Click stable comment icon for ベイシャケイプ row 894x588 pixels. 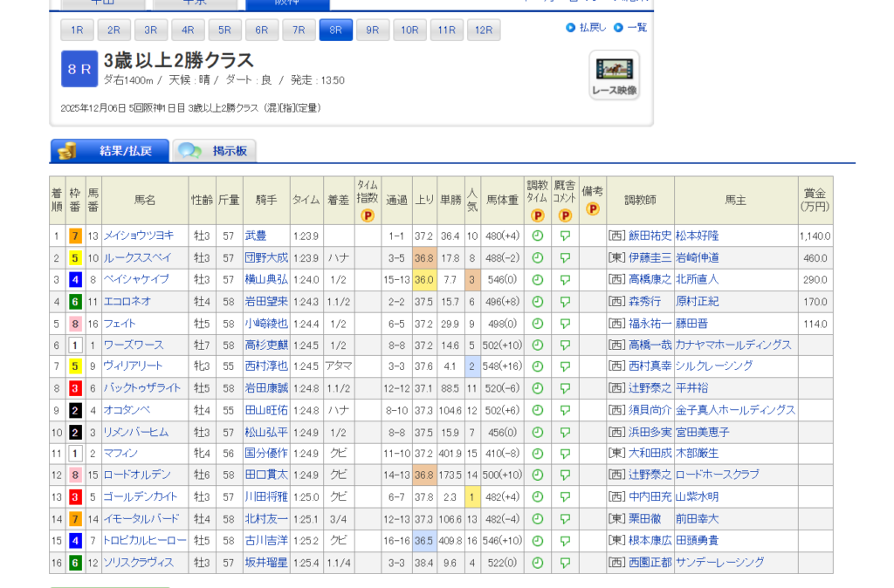[565, 279]
